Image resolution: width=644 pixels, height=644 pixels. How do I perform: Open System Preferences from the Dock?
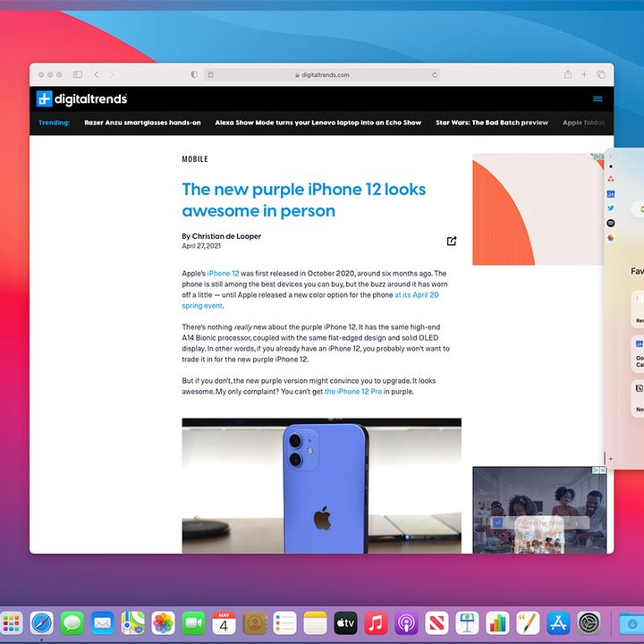pos(589,623)
